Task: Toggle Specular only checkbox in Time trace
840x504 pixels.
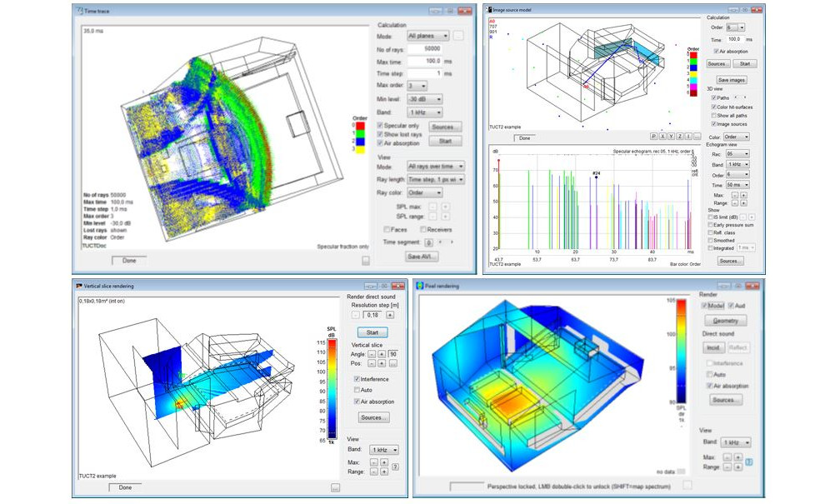Action: point(380,125)
